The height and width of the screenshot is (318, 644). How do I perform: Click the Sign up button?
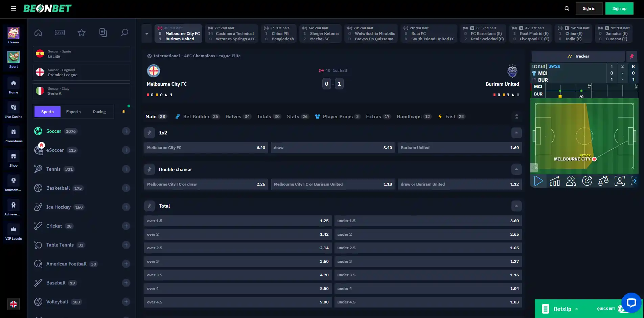pos(619,8)
